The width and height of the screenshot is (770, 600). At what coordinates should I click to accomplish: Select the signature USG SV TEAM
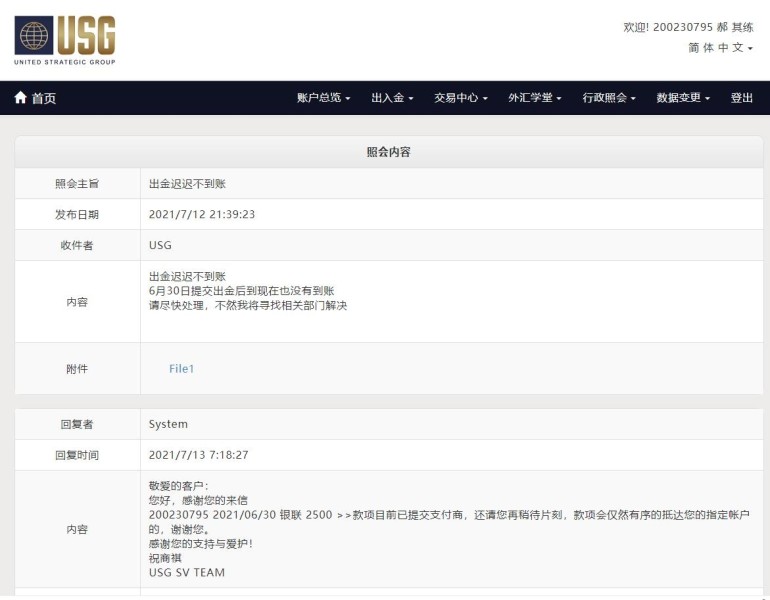pos(187,573)
